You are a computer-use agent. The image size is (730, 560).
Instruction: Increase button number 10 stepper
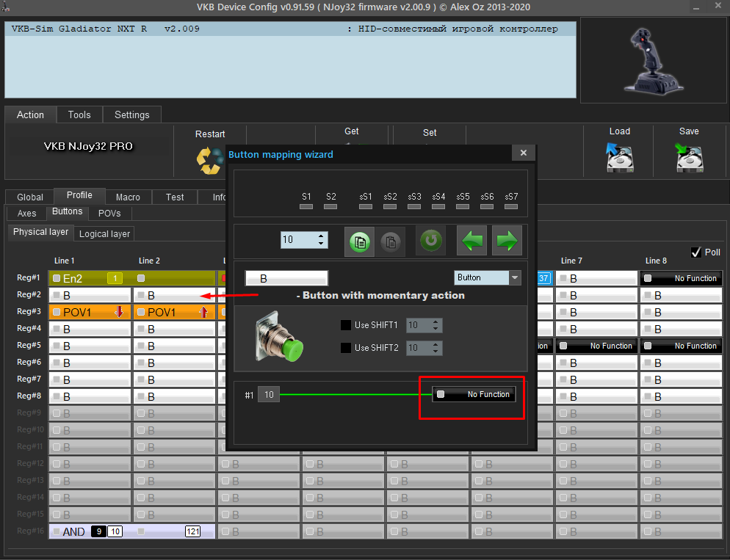tap(321, 236)
